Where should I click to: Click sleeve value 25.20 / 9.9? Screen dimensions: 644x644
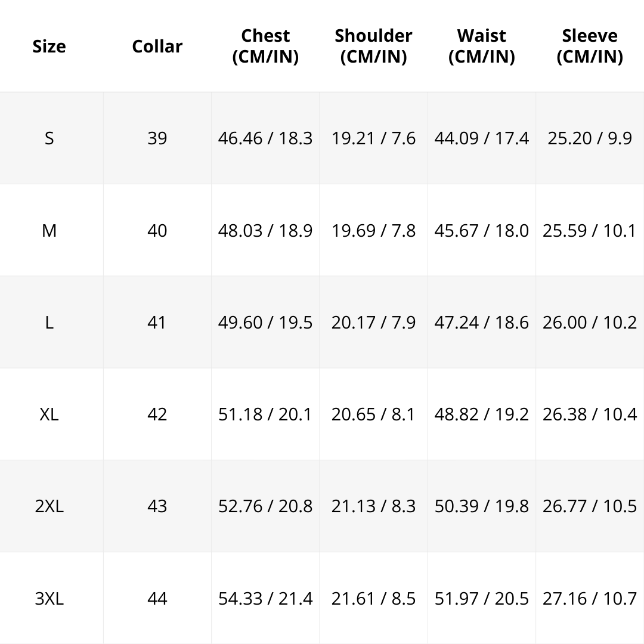(x=590, y=138)
